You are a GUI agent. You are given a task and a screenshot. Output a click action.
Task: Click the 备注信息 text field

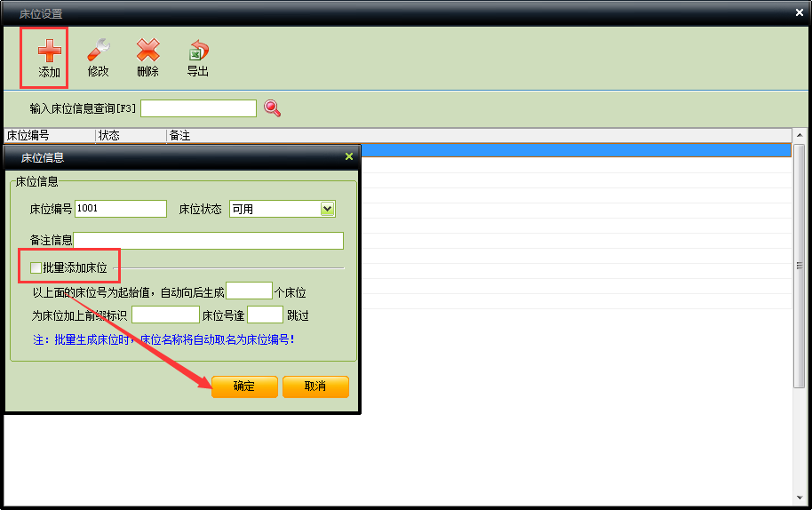(208, 241)
